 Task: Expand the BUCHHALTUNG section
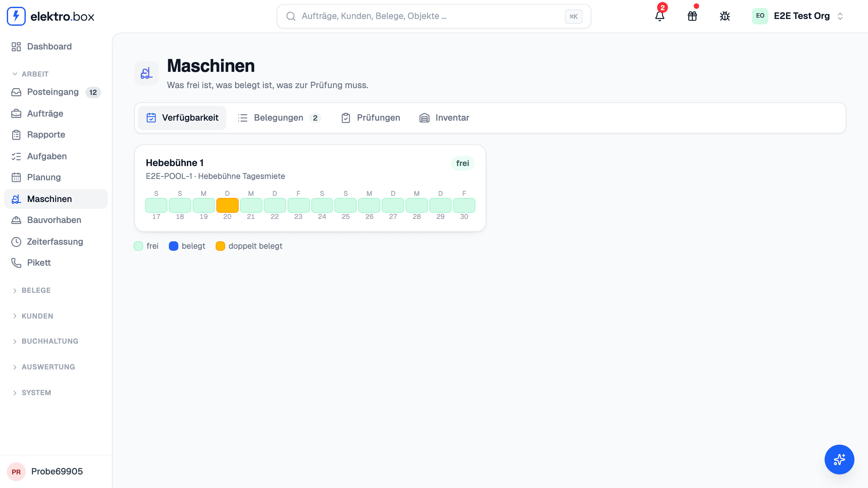[45, 341]
